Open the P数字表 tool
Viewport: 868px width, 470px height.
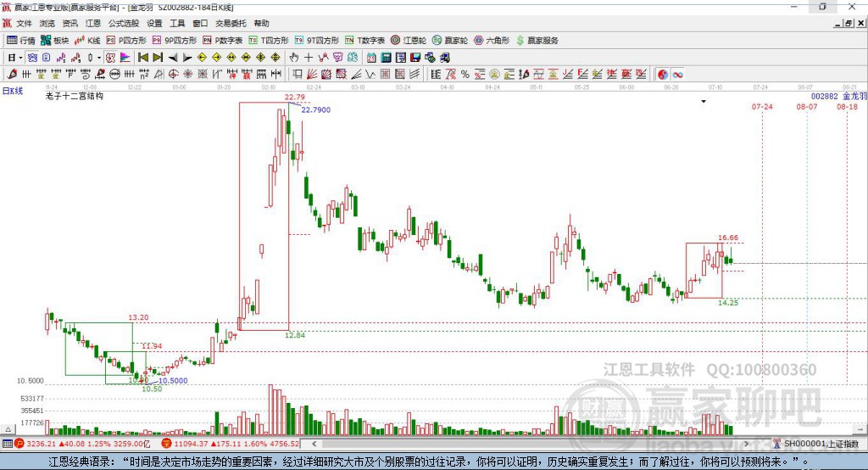223,41
